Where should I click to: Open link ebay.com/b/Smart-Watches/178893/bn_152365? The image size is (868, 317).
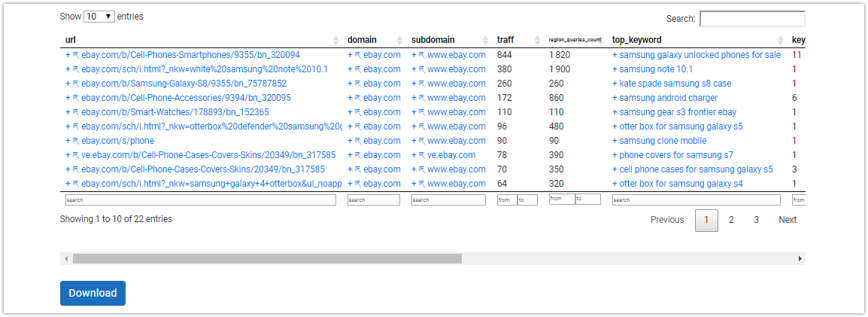(x=175, y=112)
